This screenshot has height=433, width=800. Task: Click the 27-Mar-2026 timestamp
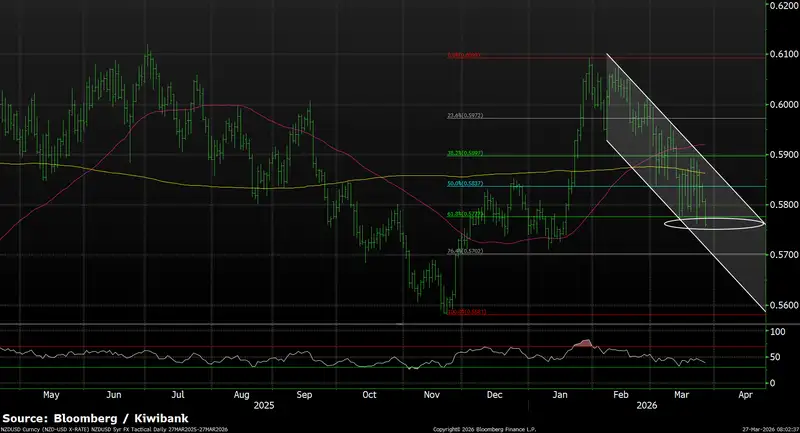point(770,429)
